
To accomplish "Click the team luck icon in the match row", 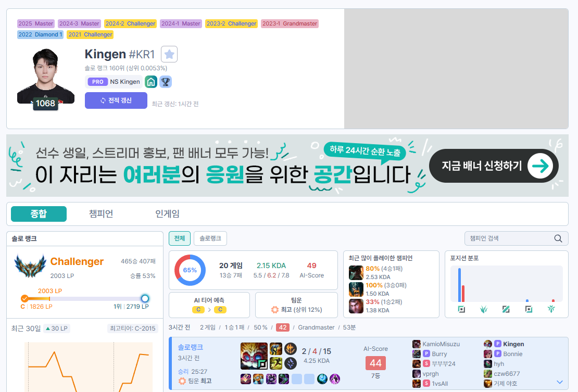I will tap(182, 381).
